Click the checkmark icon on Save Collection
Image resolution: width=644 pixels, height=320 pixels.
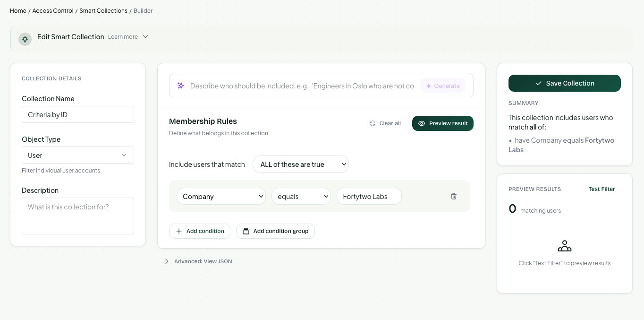[538, 83]
